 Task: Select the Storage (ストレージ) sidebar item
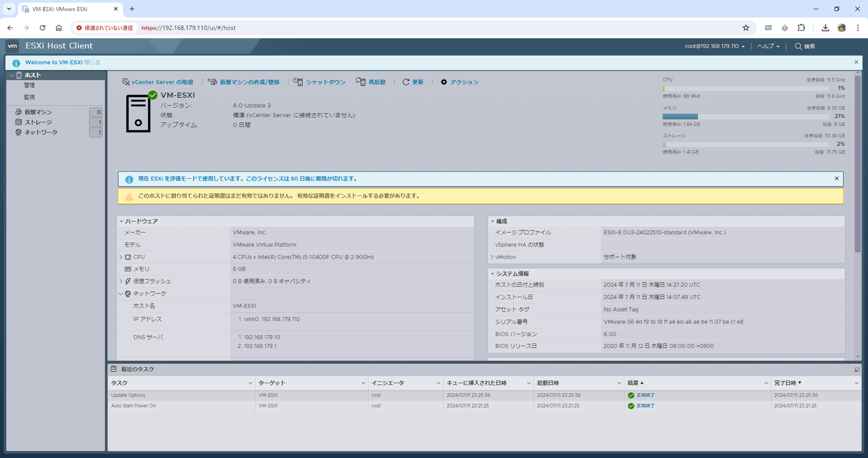(x=38, y=122)
